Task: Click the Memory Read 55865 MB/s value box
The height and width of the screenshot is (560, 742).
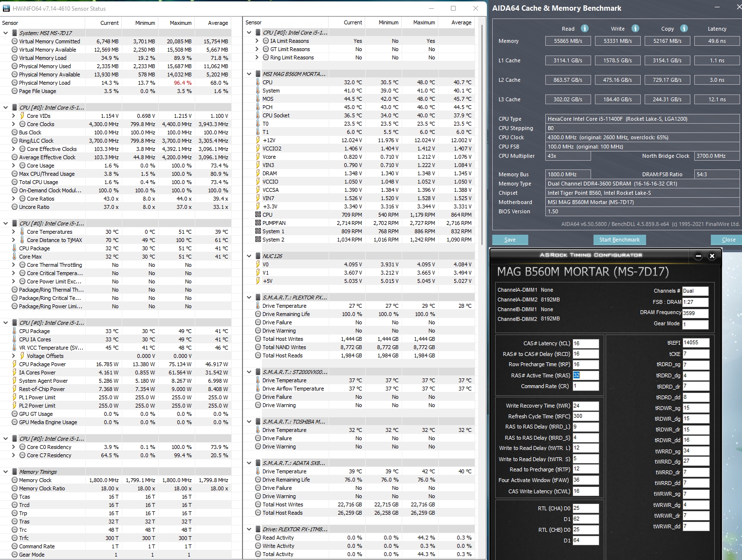Action: click(568, 41)
